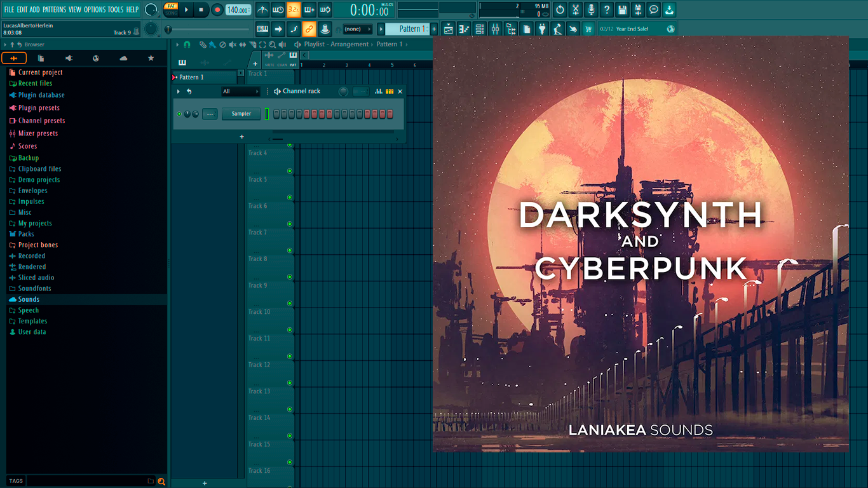Toggle last red step of Sampler sequencer
This screenshot has height=488, width=868.
click(x=390, y=114)
